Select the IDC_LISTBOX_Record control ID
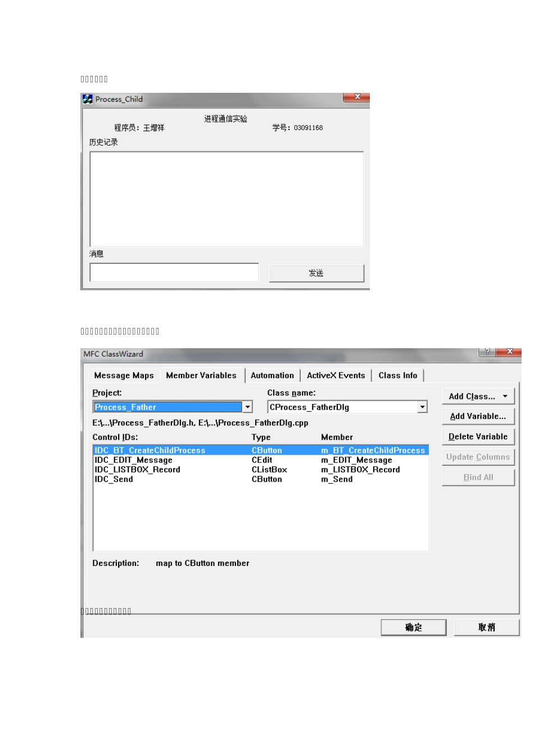This screenshot has height=756, width=534. (x=138, y=470)
